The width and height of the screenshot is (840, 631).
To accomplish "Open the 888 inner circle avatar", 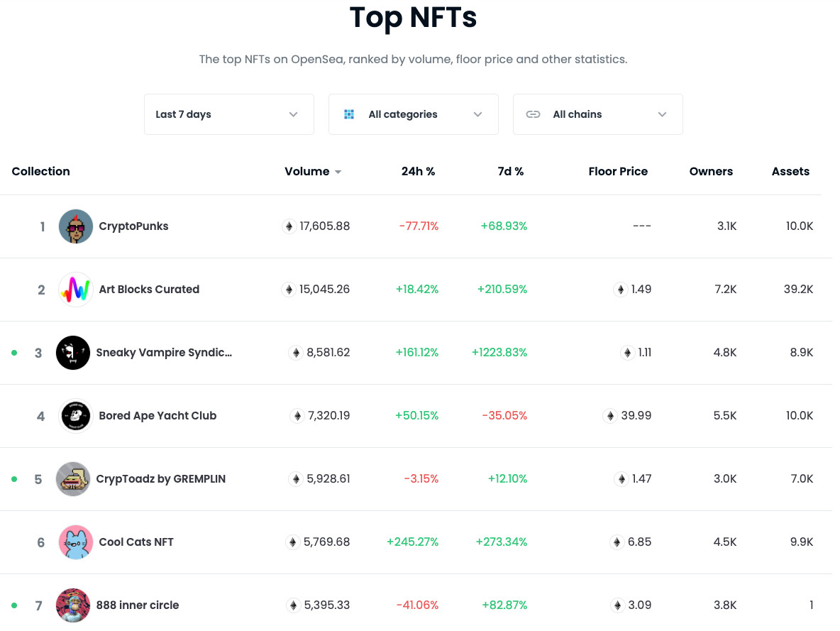I will tap(73, 605).
